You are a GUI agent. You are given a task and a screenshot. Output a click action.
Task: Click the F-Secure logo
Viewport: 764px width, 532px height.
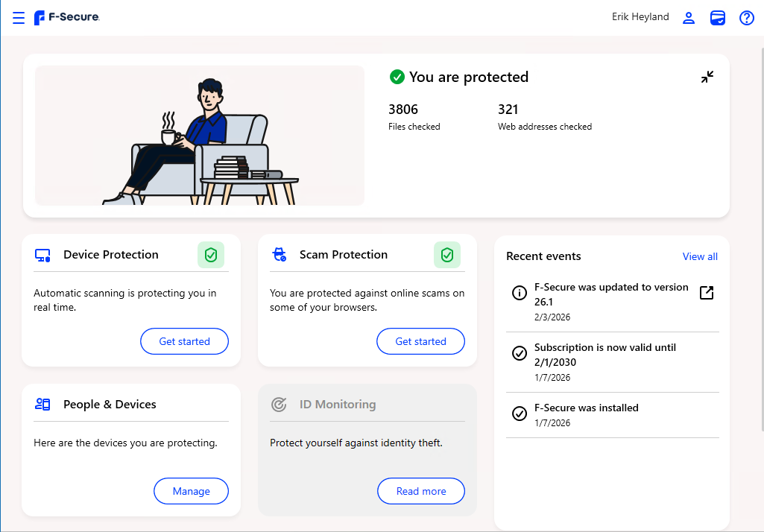[66, 18]
